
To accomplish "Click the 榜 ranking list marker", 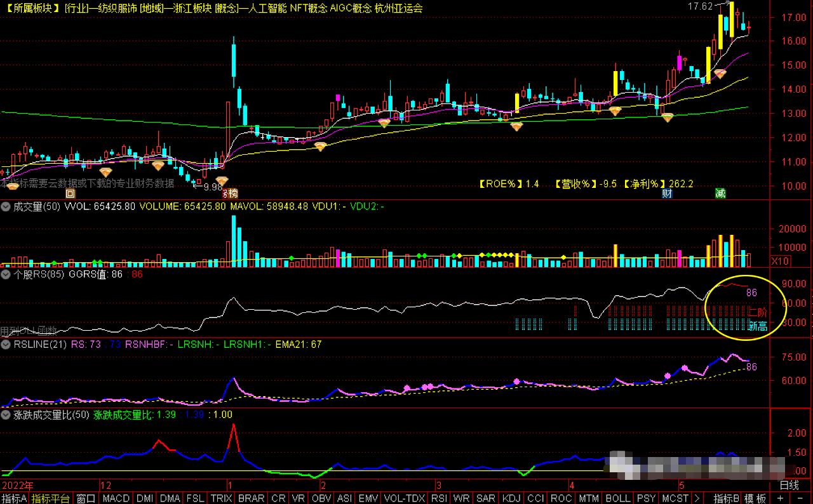I will pos(232,193).
